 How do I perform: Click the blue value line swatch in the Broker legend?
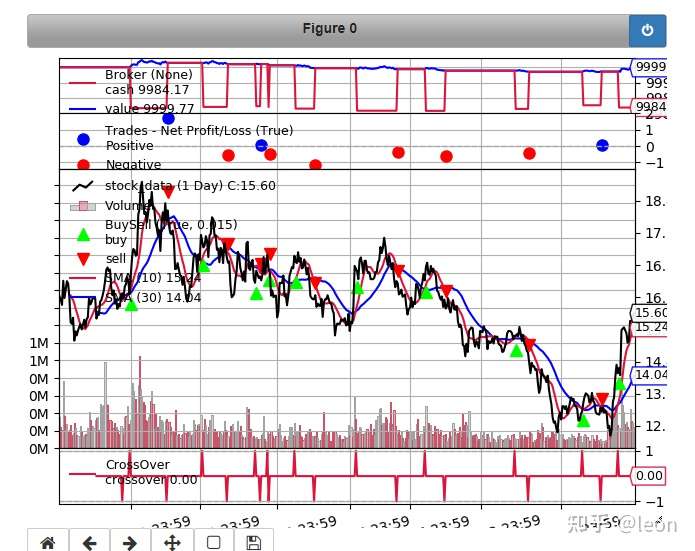click(82, 109)
